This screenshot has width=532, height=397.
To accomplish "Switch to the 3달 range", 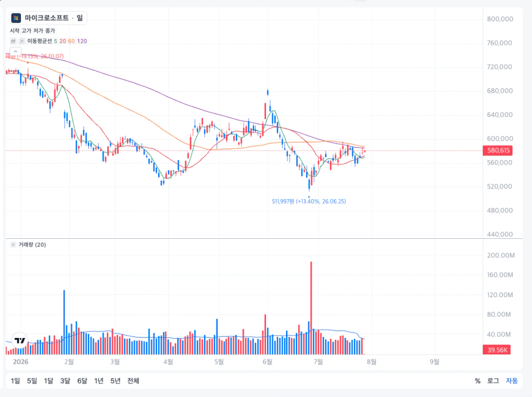I will 65,381.
